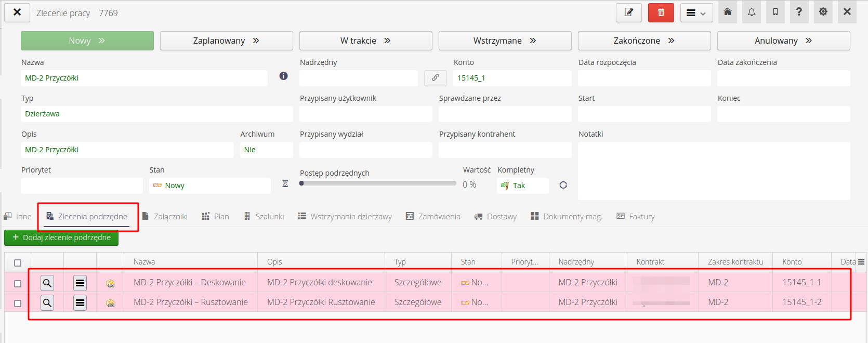The width and height of the screenshot is (868, 343).
Task: Open the home icon in top bar
Action: tap(728, 12)
